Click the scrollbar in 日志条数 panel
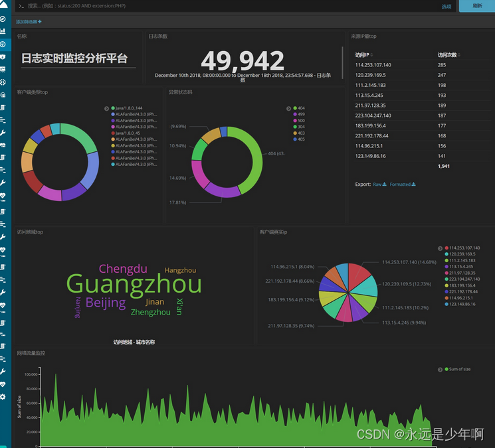Viewport: 495px width, 448px height. point(342,62)
